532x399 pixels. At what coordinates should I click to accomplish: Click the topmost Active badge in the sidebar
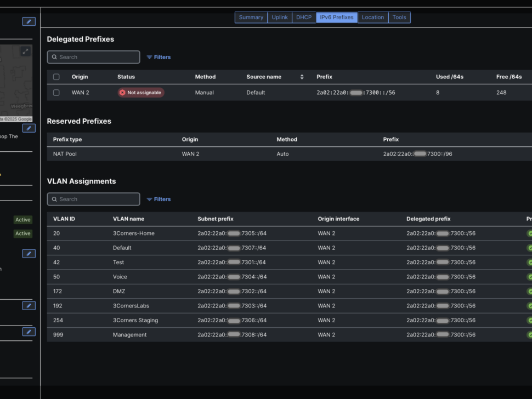22,219
